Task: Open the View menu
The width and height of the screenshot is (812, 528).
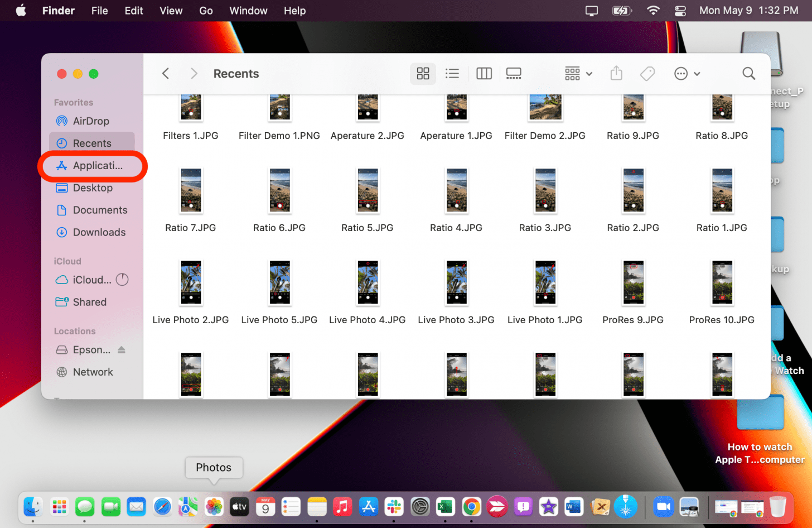Action: coord(171,11)
